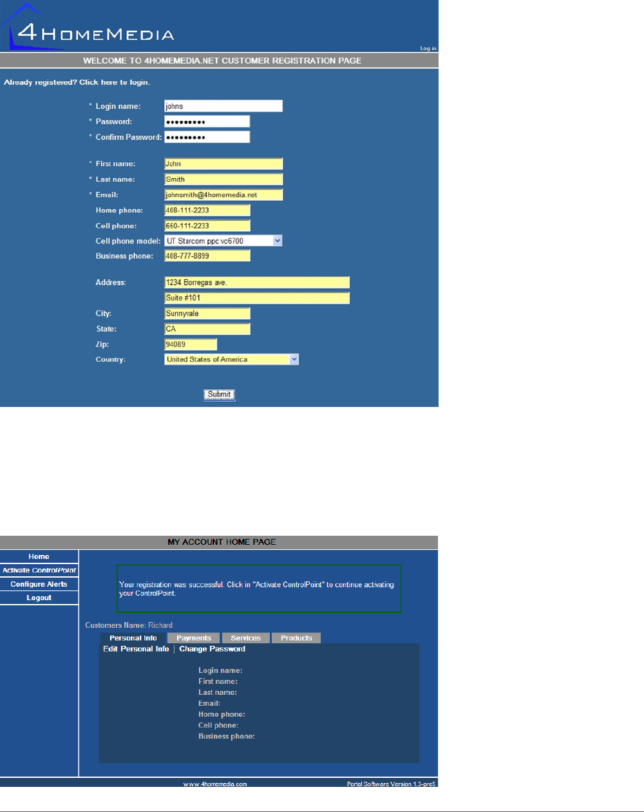Click the Submit button
This screenshot has height=812, width=644.
point(220,395)
